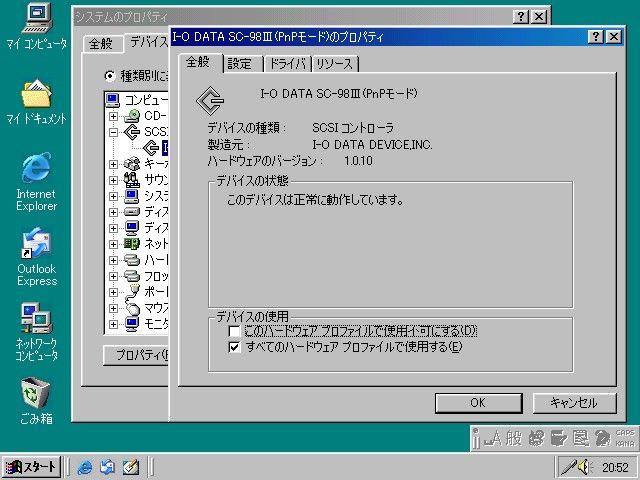Click the Show Desktop quick launch icon
Screen dimensions: 640x480
click(131, 467)
